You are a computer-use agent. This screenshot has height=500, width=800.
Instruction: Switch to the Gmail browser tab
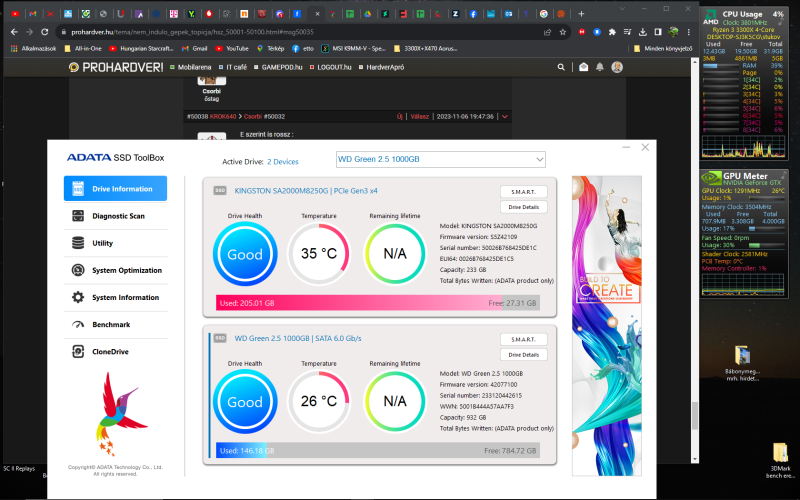pyautogui.click(x=33, y=14)
